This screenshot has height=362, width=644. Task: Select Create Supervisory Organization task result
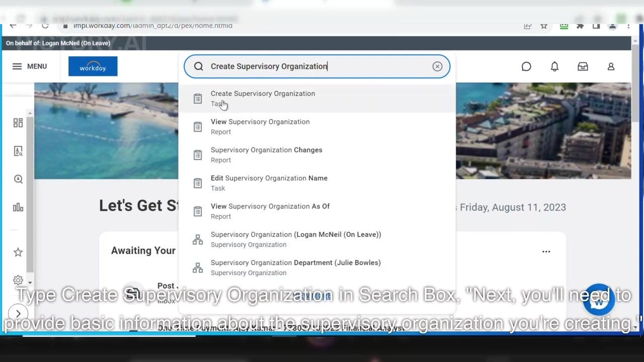coord(317,99)
